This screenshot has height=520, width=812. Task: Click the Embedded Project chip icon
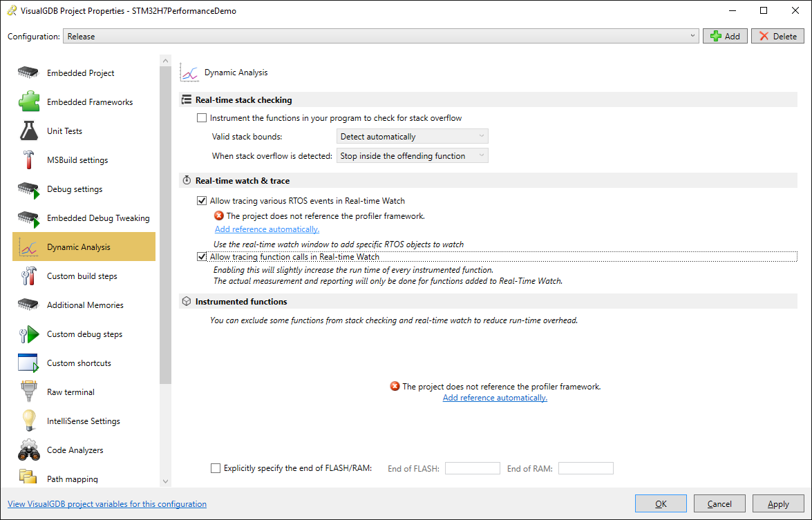point(28,73)
